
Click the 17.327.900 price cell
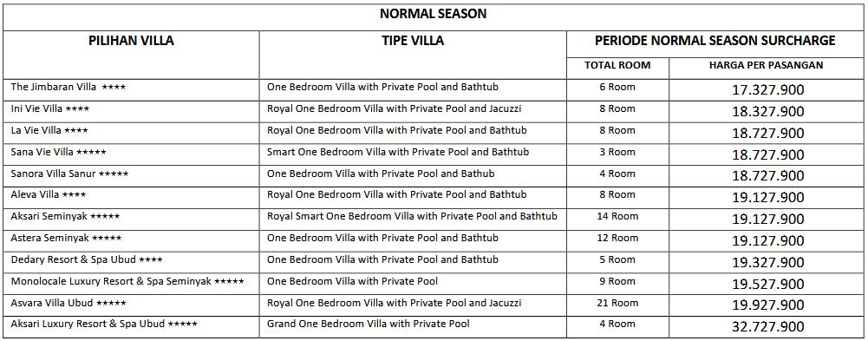tap(767, 89)
